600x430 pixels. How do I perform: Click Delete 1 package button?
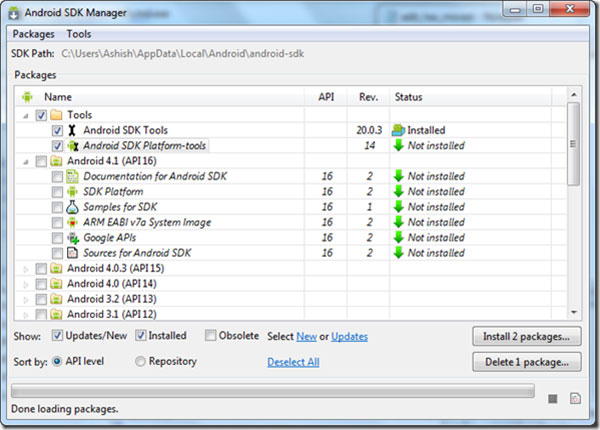(x=527, y=362)
